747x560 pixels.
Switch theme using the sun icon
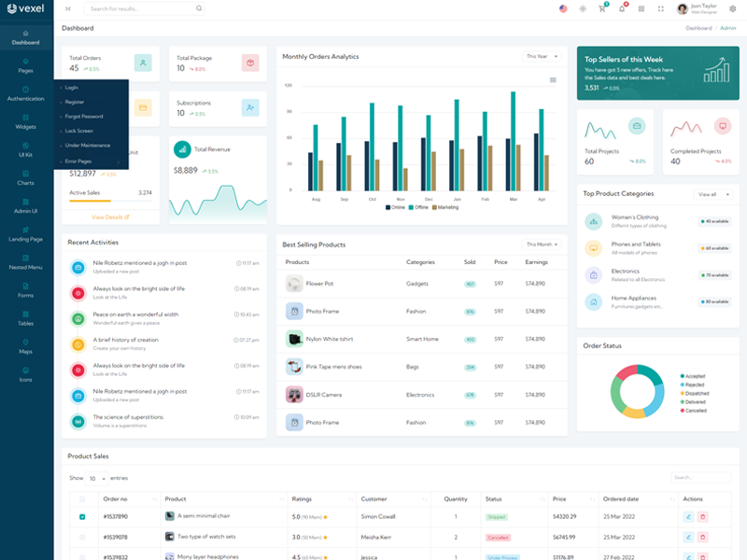(583, 8)
